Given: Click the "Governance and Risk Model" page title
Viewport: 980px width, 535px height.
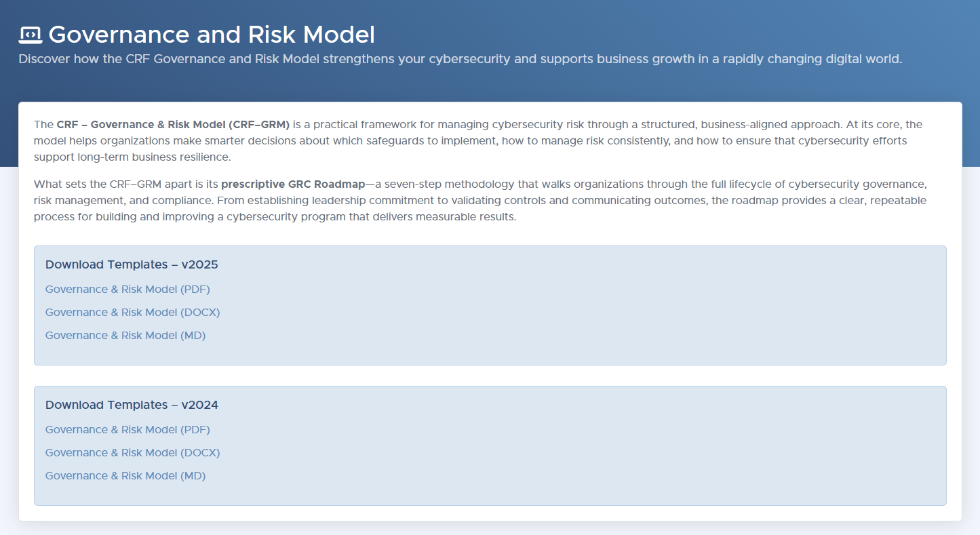Looking at the screenshot, I should click(x=212, y=34).
